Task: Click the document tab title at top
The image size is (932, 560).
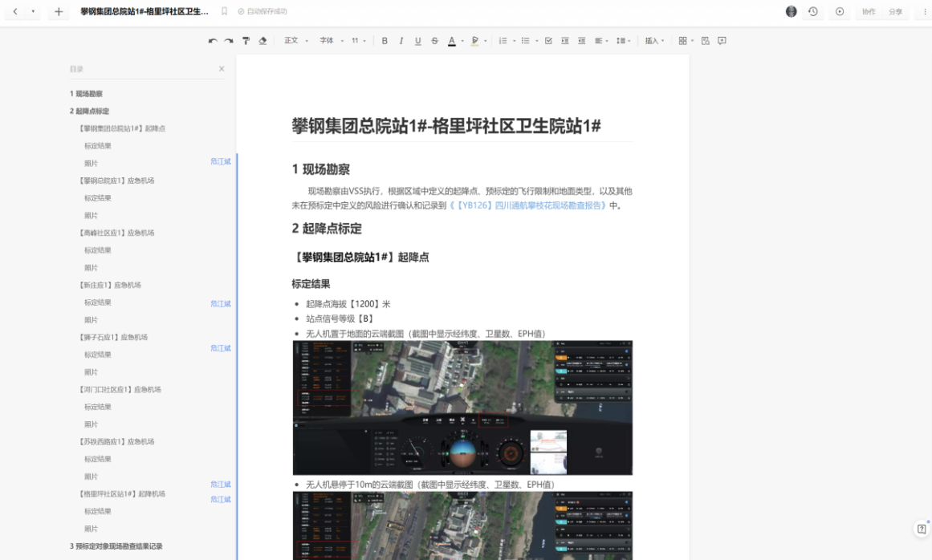Action: [x=144, y=11]
